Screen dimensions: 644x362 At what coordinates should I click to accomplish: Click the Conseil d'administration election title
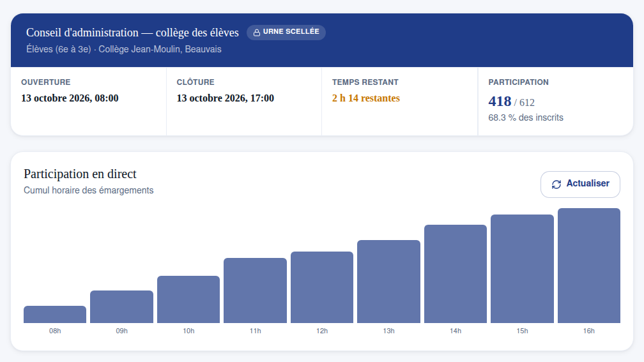132,33
